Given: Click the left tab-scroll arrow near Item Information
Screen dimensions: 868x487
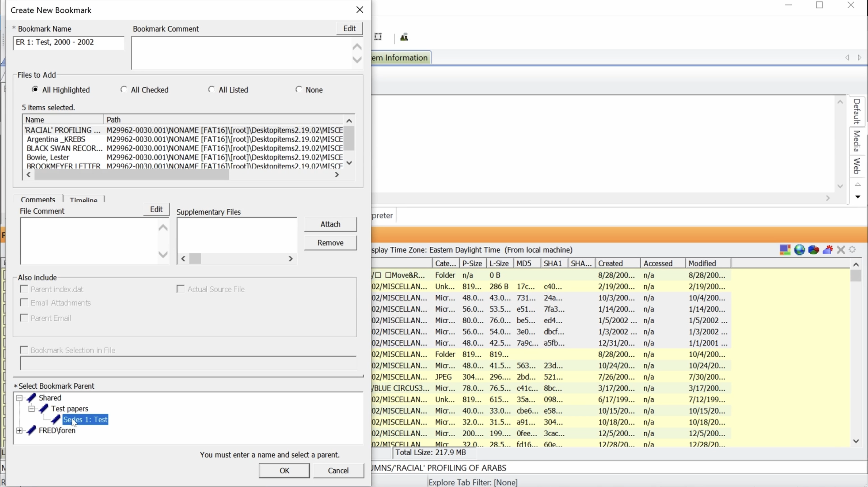Looking at the screenshot, I should coord(847,58).
